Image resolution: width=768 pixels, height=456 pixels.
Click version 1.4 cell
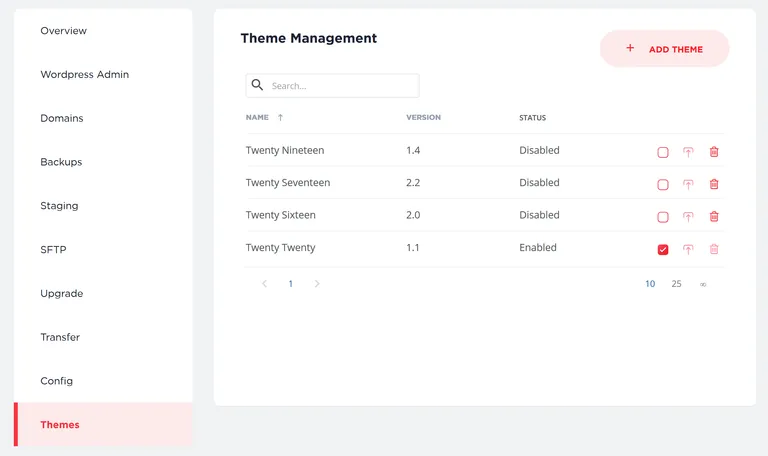[413, 150]
